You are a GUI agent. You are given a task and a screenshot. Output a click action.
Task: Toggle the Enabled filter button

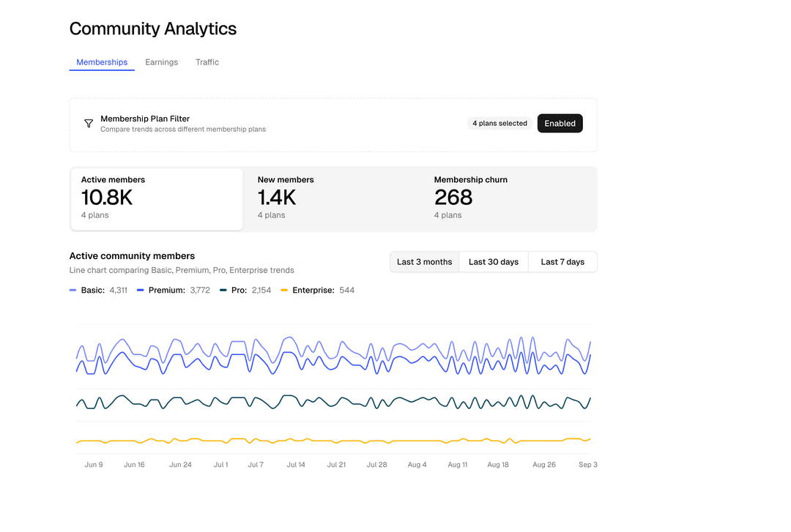point(560,123)
